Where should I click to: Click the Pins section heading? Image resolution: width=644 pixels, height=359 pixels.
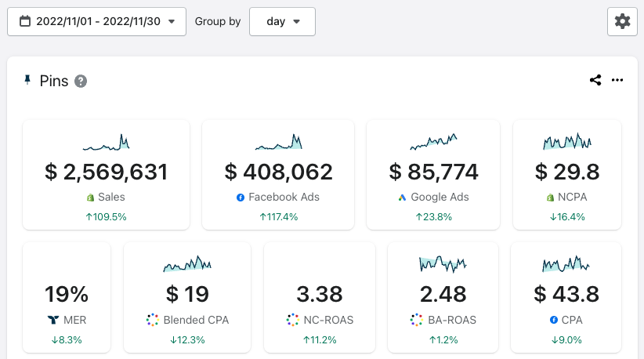coord(54,82)
